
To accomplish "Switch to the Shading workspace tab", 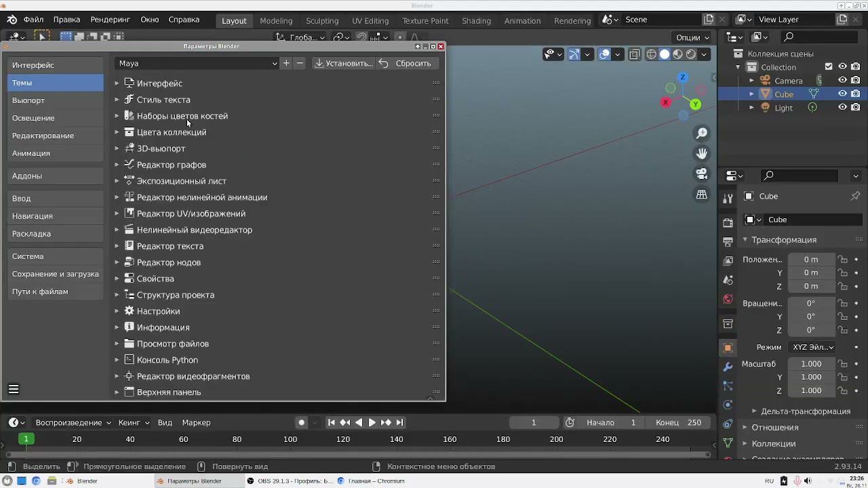I will [x=476, y=20].
